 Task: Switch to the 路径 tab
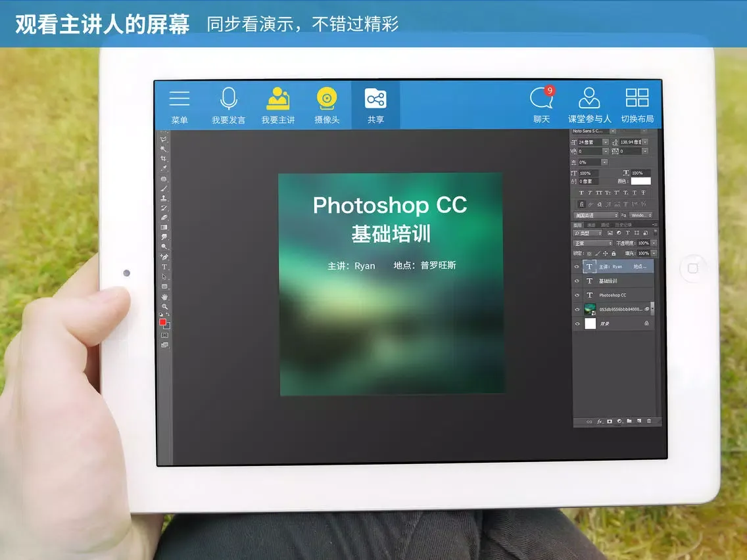click(605, 225)
